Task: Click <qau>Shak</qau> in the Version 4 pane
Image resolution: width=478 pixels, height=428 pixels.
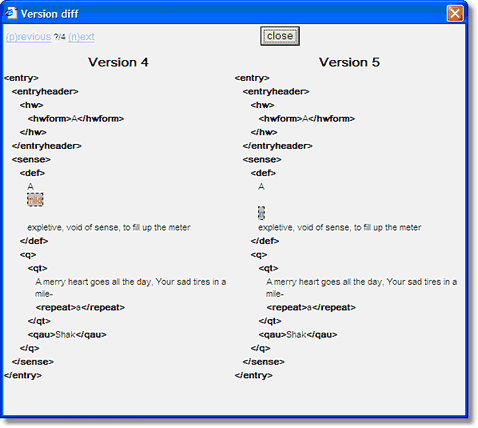Action: point(67,335)
